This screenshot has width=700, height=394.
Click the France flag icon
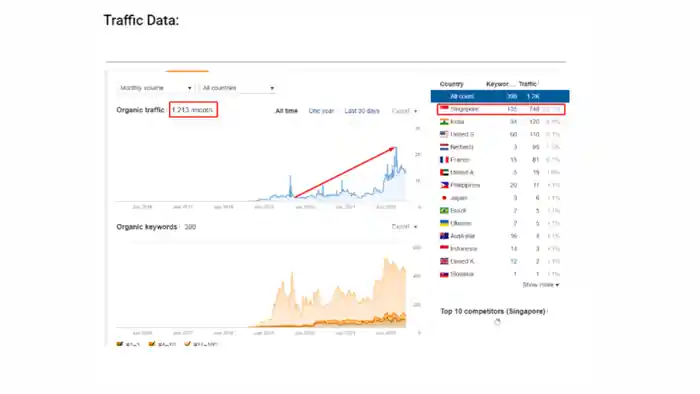click(444, 159)
